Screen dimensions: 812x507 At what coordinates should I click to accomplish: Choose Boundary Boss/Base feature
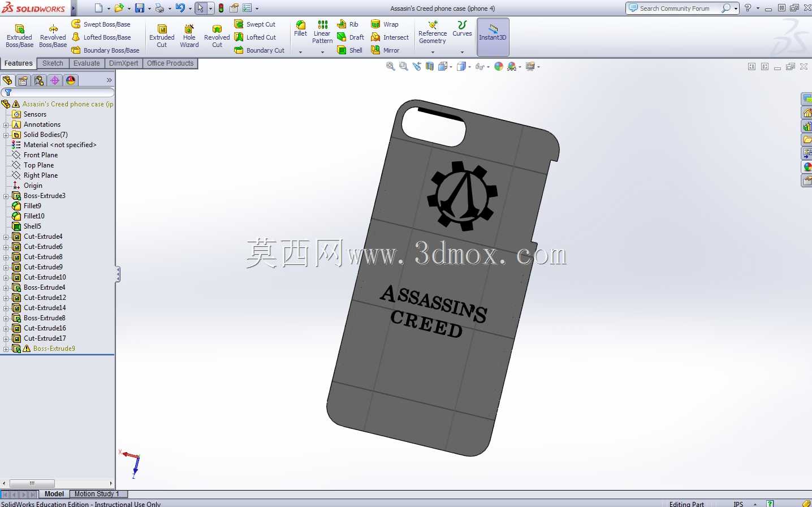[x=105, y=50]
